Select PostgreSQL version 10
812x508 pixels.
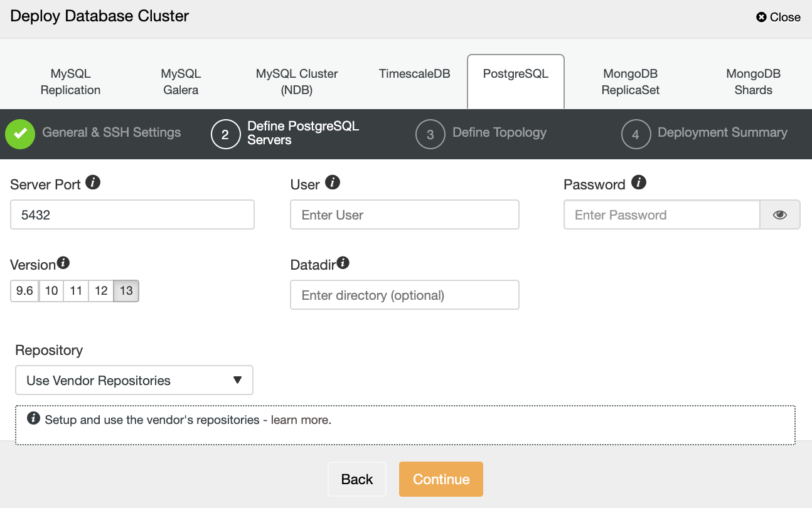[51, 291]
